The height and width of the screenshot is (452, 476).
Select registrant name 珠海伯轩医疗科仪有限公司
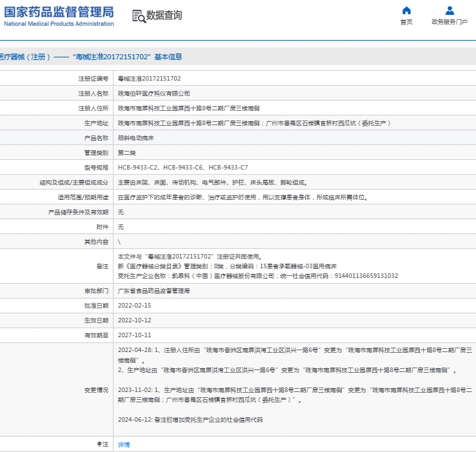[x=154, y=93]
